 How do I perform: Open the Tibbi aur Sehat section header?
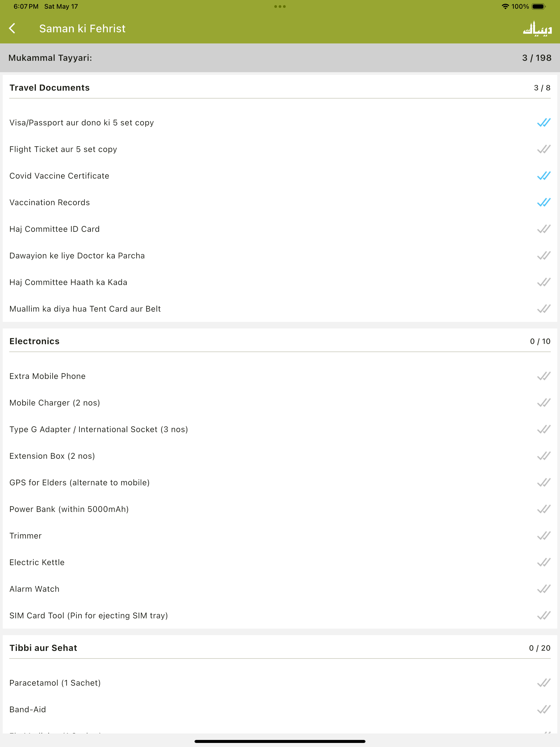(x=280, y=648)
